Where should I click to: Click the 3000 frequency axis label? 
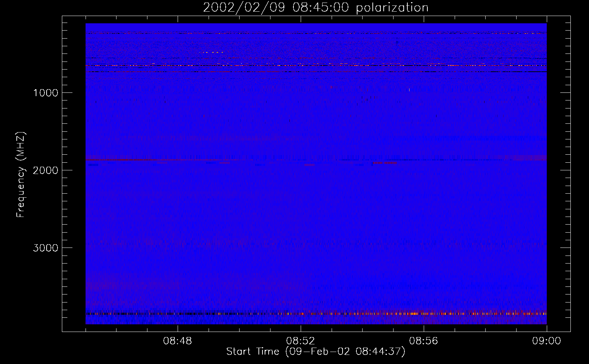tap(46, 248)
